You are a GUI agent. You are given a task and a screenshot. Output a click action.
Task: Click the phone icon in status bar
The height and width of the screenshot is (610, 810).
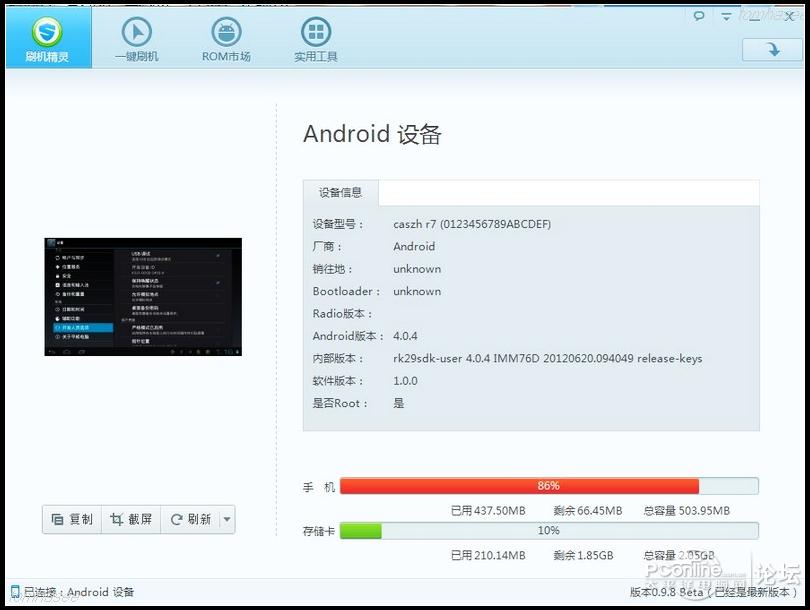point(15,592)
